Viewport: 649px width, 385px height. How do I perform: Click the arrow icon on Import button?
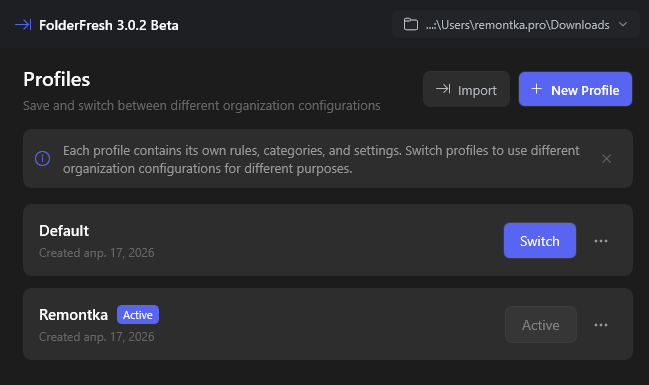click(443, 89)
